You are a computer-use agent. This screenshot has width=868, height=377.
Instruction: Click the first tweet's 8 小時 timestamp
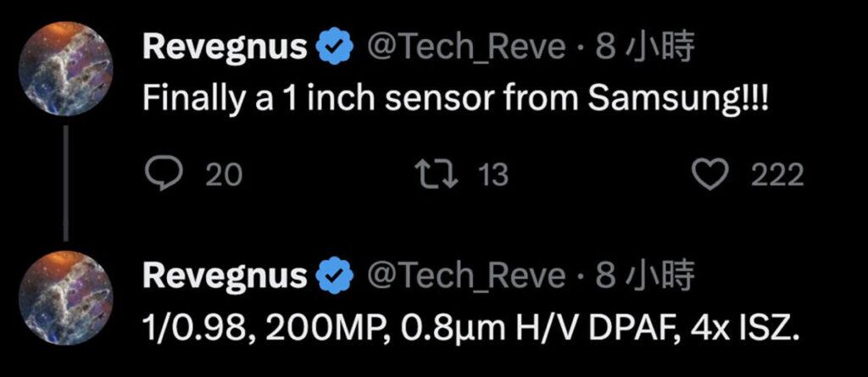pyautogui.click(x=645, y=49)
